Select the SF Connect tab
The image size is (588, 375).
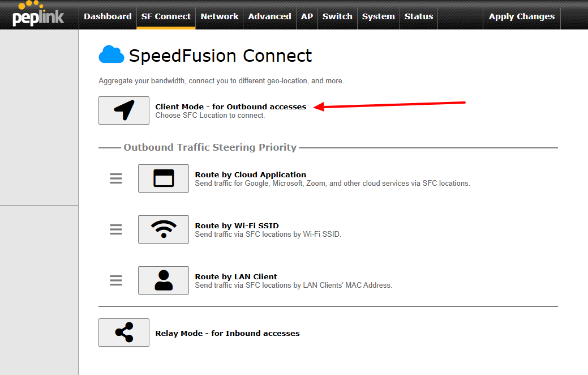(x=166, y=16)
